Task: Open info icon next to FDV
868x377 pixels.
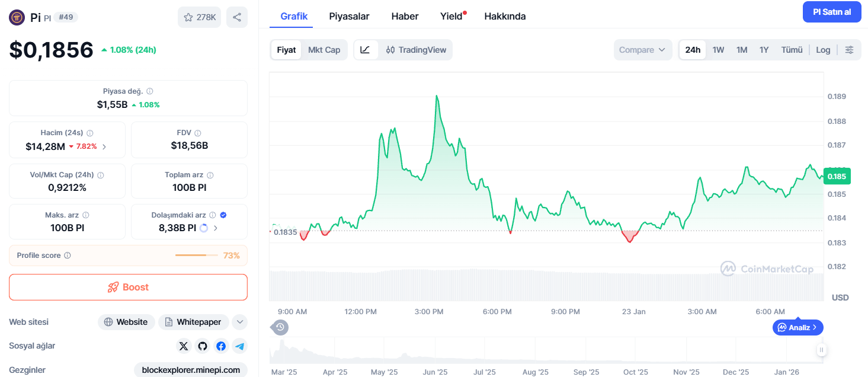Action: point(198,133)
